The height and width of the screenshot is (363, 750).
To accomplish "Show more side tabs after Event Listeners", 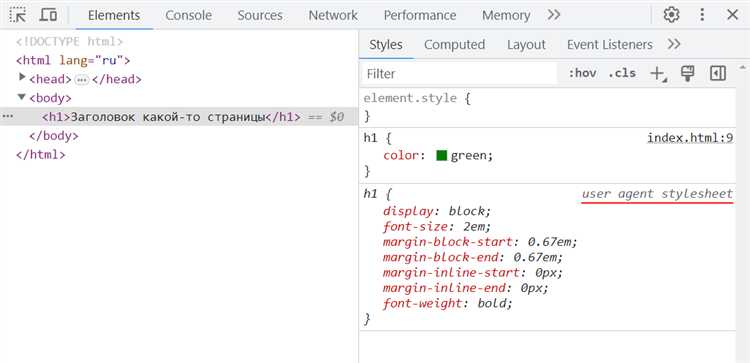I will point(674,44).
